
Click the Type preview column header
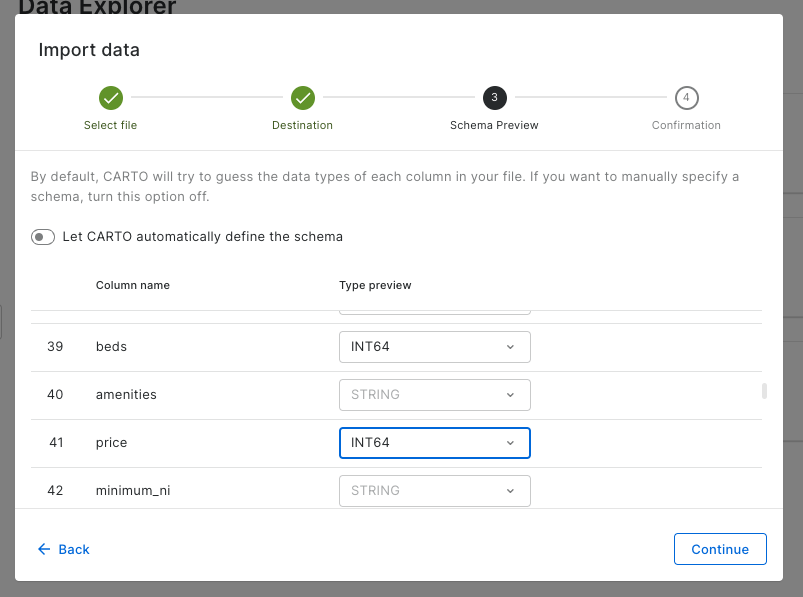point(375,285)
